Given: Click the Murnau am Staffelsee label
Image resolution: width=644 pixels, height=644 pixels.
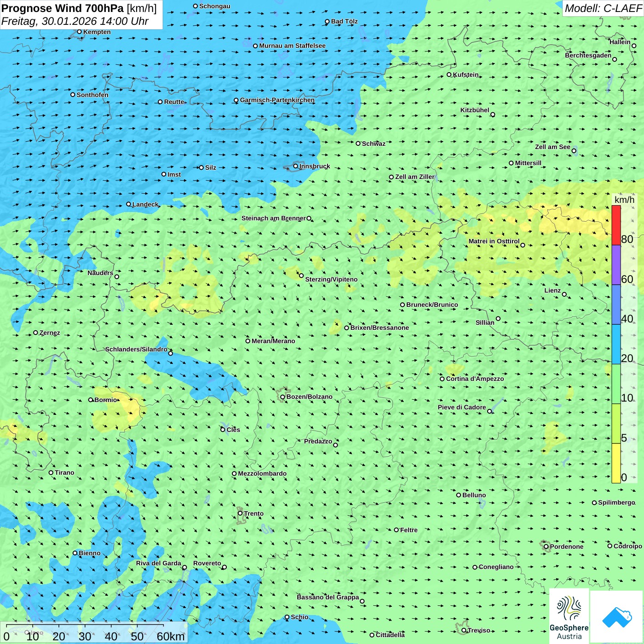Looking at the screenshot, I should [292, 46].
